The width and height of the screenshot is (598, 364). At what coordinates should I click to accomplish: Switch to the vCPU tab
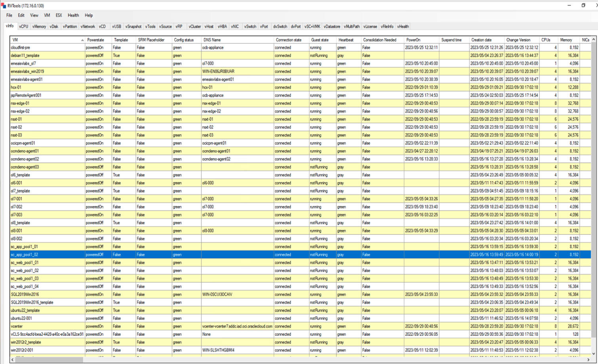(x=24, y=27)
